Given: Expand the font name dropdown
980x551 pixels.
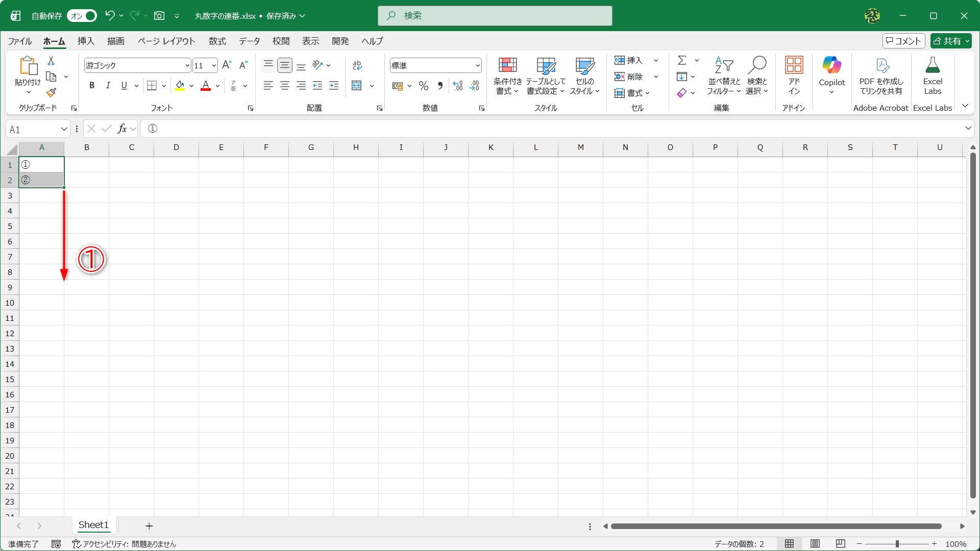Looking at the screenshot, I should point(187,65).
